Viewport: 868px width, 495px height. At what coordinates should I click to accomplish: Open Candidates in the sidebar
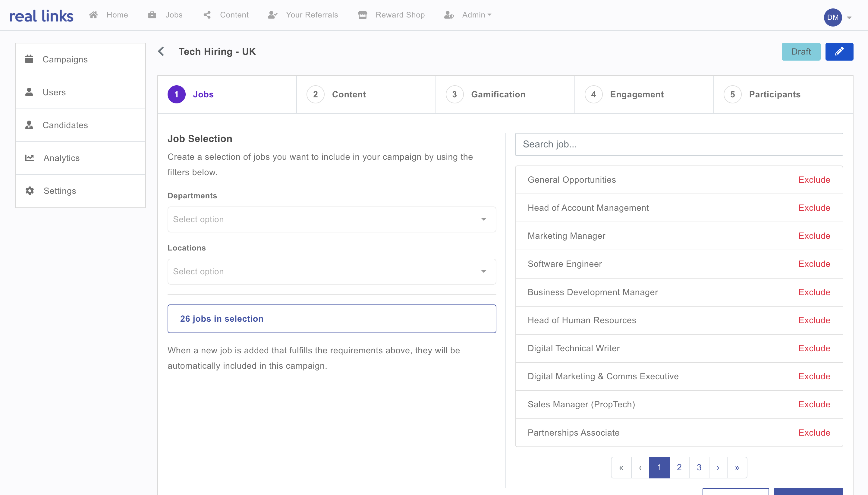tap(65, 125)
